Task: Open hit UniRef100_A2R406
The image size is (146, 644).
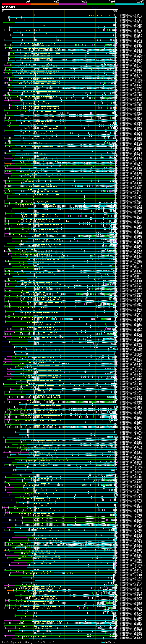Action: 131,32
